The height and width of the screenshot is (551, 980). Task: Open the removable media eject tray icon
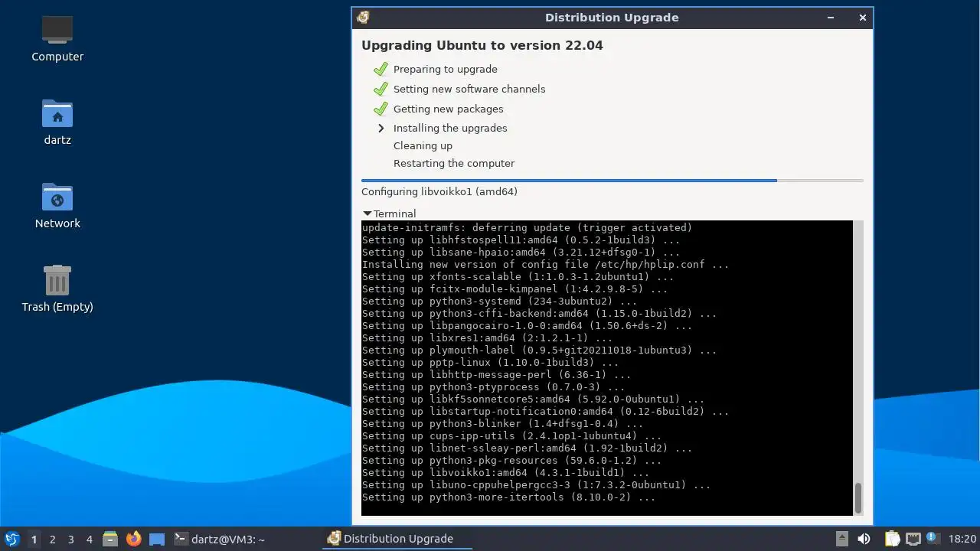tap(841, 539)
